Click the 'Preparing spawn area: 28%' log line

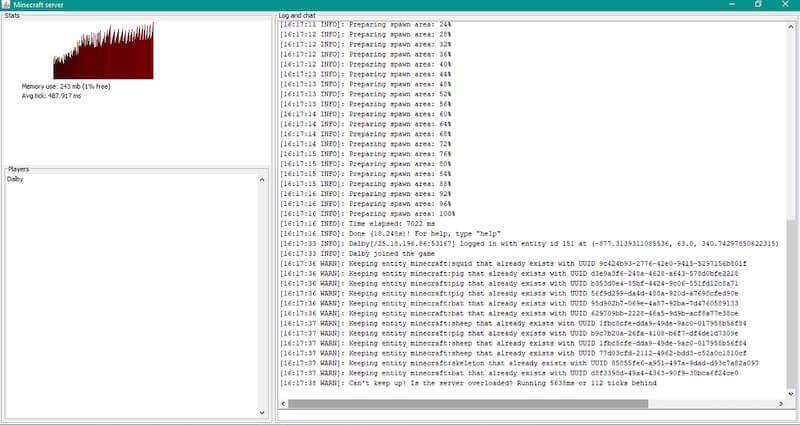coord(366,35)
